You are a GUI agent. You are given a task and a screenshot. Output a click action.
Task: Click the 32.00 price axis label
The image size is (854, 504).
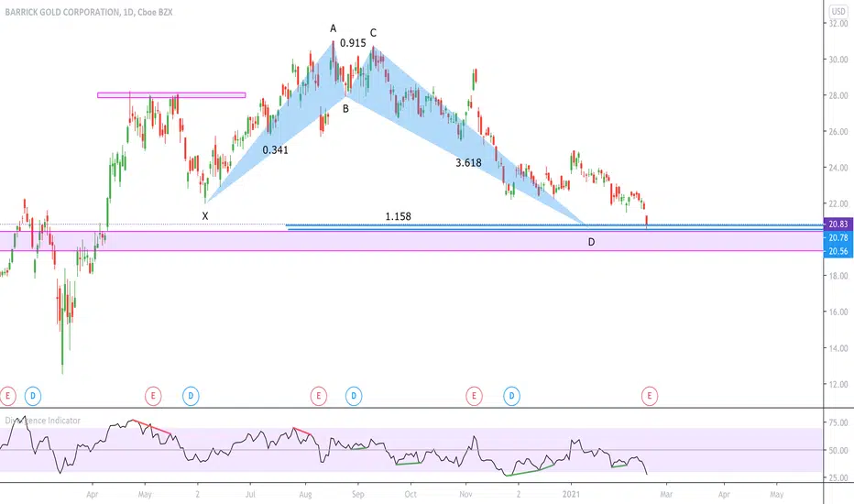click(x=838, y=23)
